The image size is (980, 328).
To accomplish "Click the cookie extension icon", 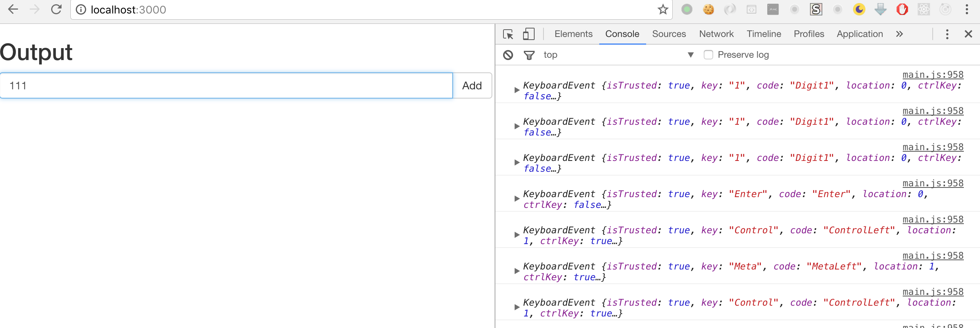I will pos(708,10).
